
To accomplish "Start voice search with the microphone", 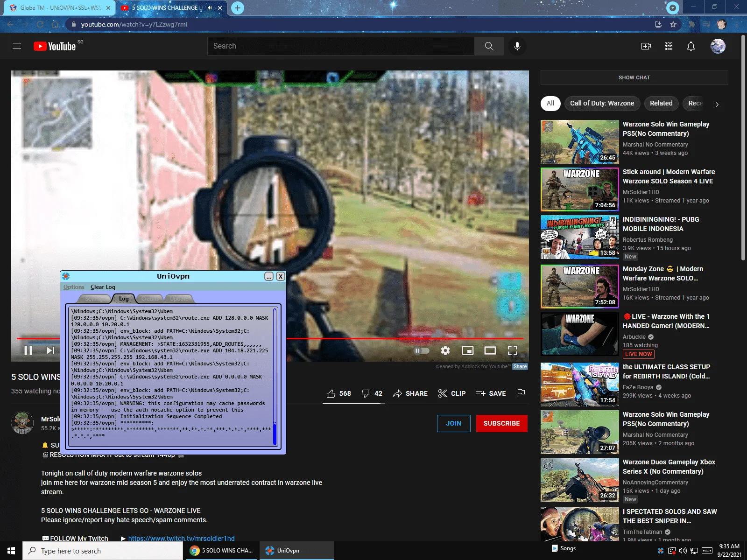I will tap(517, 46).
